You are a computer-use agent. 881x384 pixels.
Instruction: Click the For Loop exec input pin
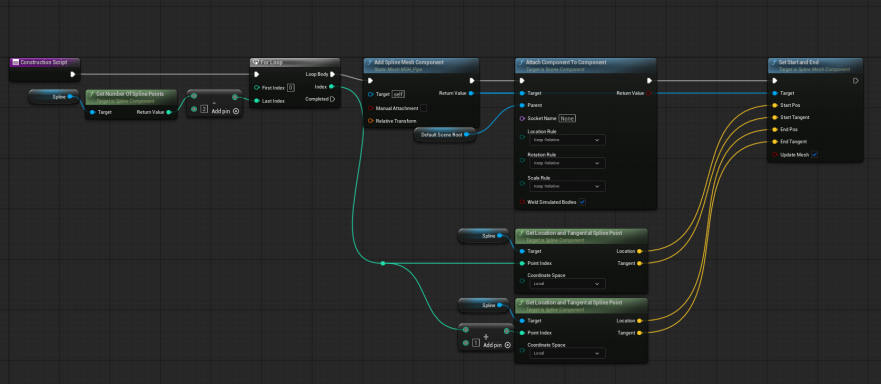[x=257, y=74]
